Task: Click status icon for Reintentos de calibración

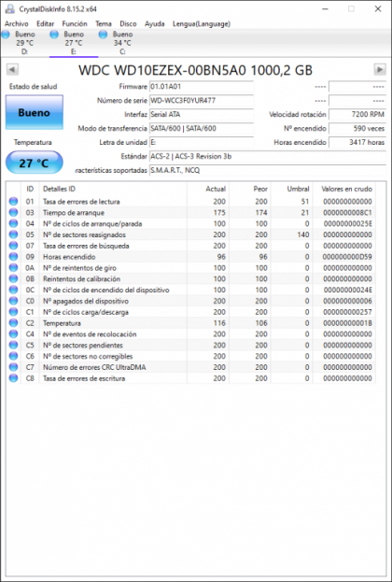Action: 13,278
